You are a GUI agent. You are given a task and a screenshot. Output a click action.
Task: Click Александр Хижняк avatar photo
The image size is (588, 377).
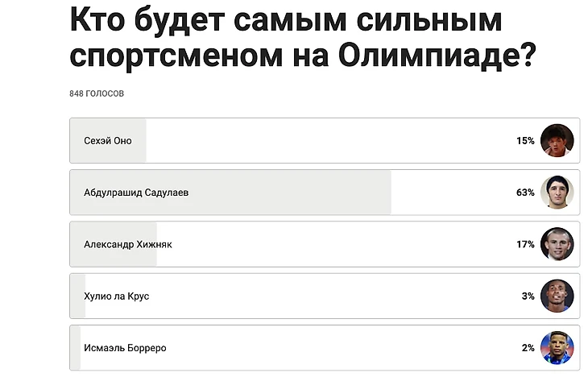click(x=557, y=244)
